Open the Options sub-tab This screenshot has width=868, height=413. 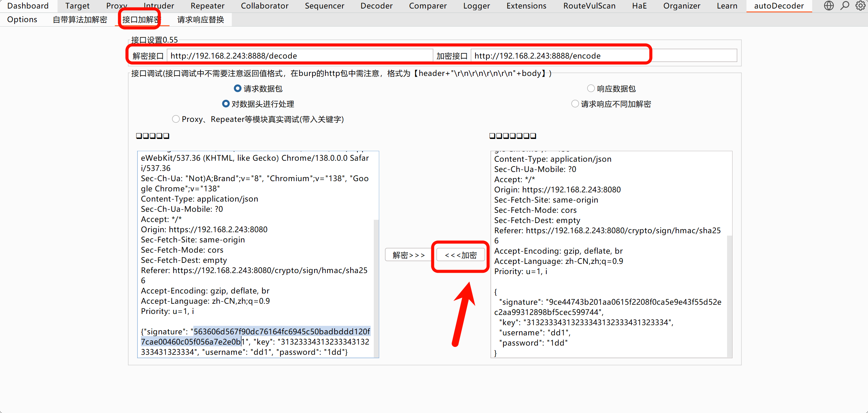(22, 19)
